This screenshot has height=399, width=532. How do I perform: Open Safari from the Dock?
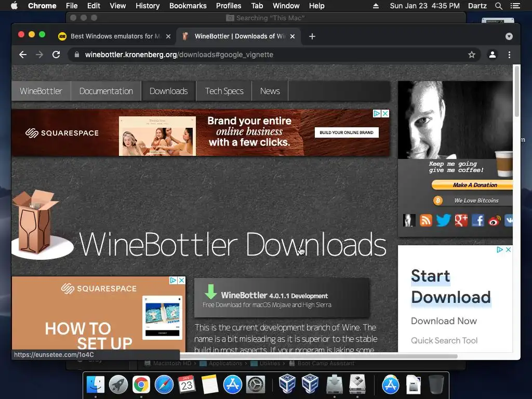click(x=164, y=384)
